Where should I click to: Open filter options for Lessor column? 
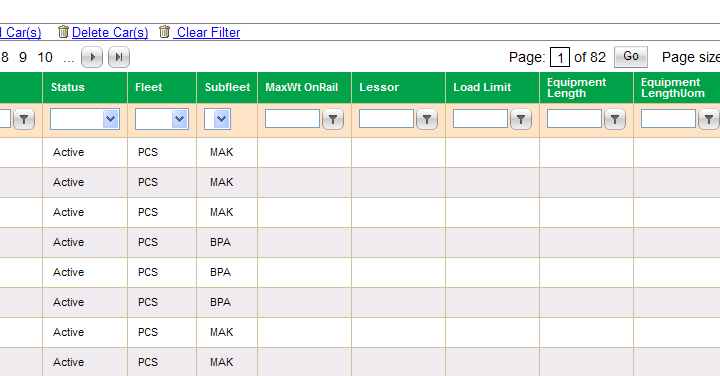[x=427, y=119]
